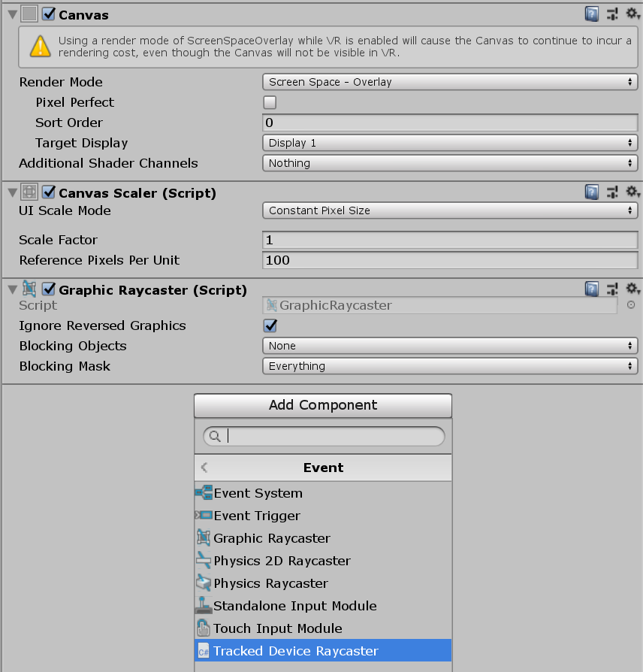This screenshot has width=643, height=672.
Task: Open the UI Scale Mode selector
Action: 449,210
